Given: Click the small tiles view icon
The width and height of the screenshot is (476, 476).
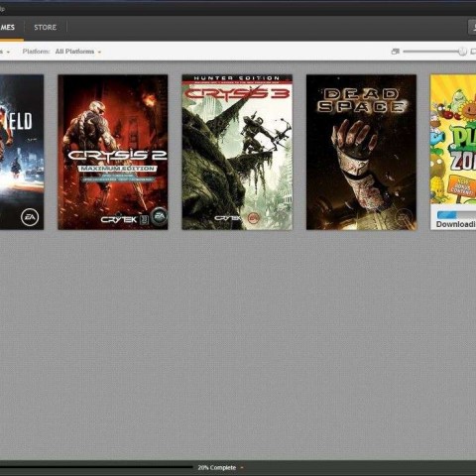Looking at the screenshot, I should coord(395,52).
